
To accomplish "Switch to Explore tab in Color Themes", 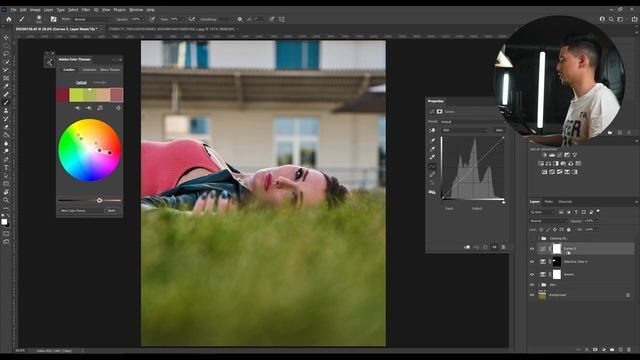I will tap(89, 70).
